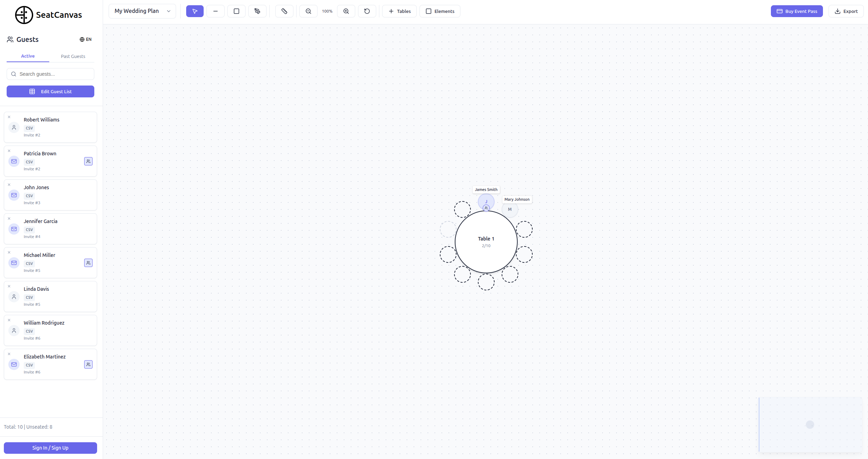Open the EN language selector
The height and width of the screenshot is (459, 868).
[x=86, y=39]
